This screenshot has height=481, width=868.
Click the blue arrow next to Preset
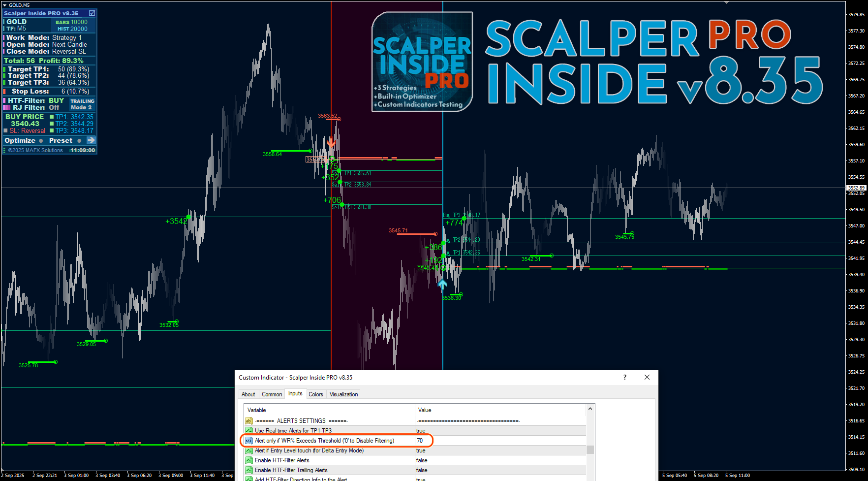91,140
